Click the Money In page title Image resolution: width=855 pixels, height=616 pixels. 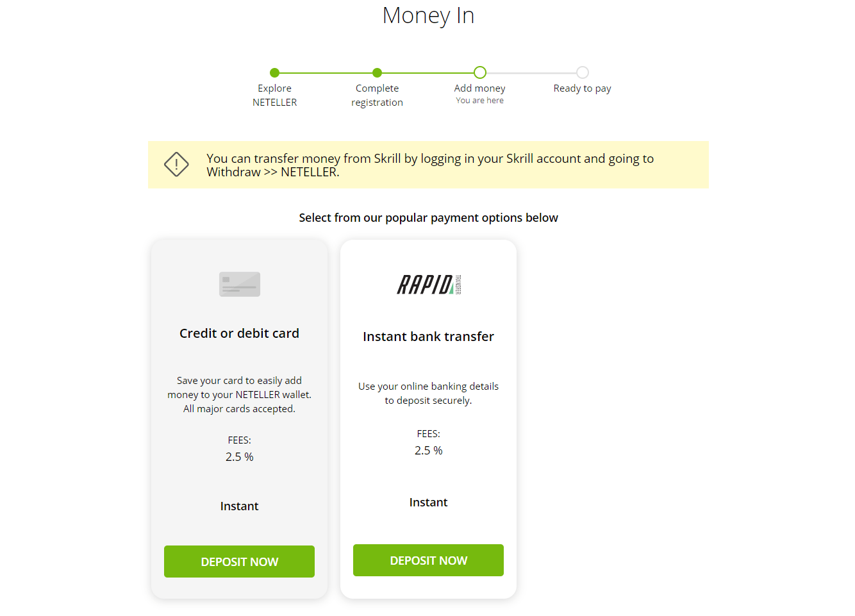[428, 15]
